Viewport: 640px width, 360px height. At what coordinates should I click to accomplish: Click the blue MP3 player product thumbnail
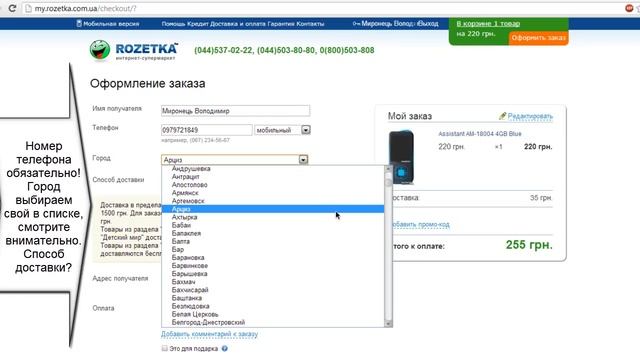pyautogui.click(x=401, y=157)
